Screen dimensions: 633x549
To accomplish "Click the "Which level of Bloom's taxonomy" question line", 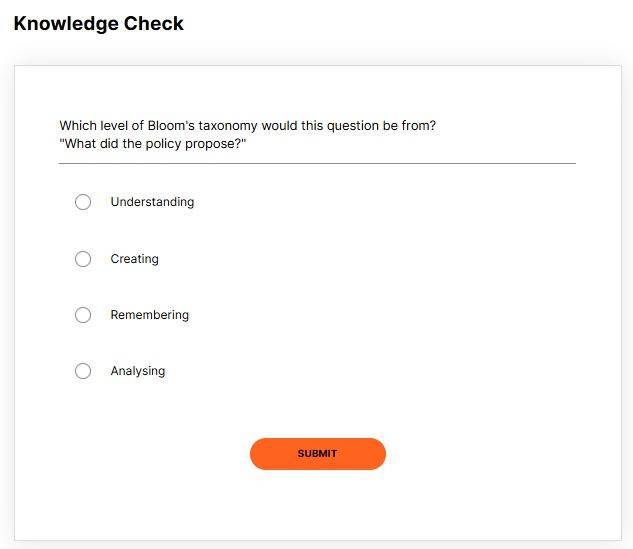I will tap(247, 126).
